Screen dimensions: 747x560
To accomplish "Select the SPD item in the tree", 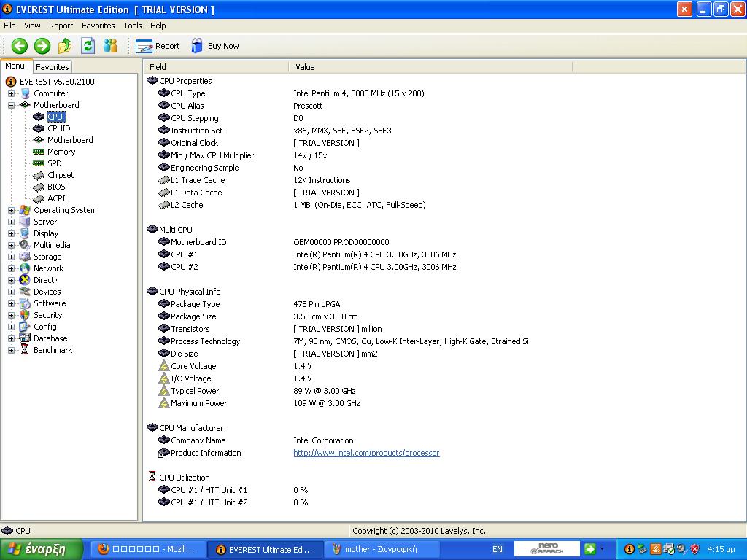I will point(54,163).
